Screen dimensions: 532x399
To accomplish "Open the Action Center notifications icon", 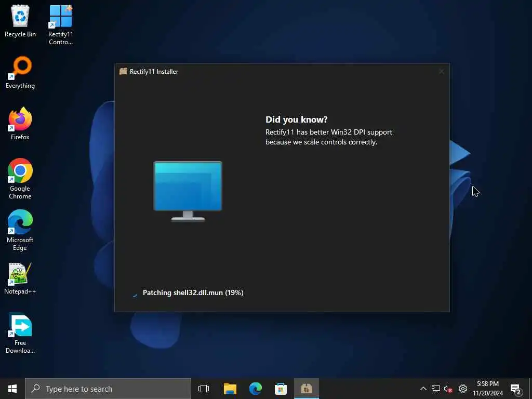I will [516, 389].
